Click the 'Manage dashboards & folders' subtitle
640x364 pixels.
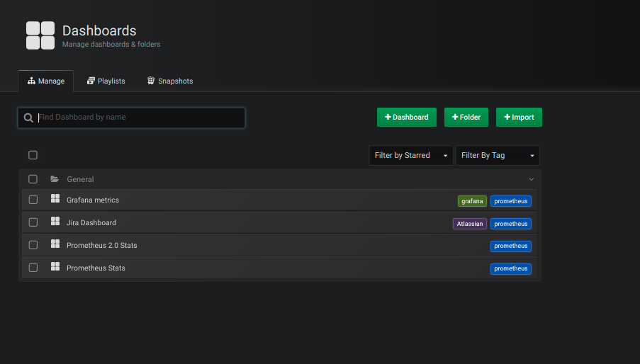111,44
